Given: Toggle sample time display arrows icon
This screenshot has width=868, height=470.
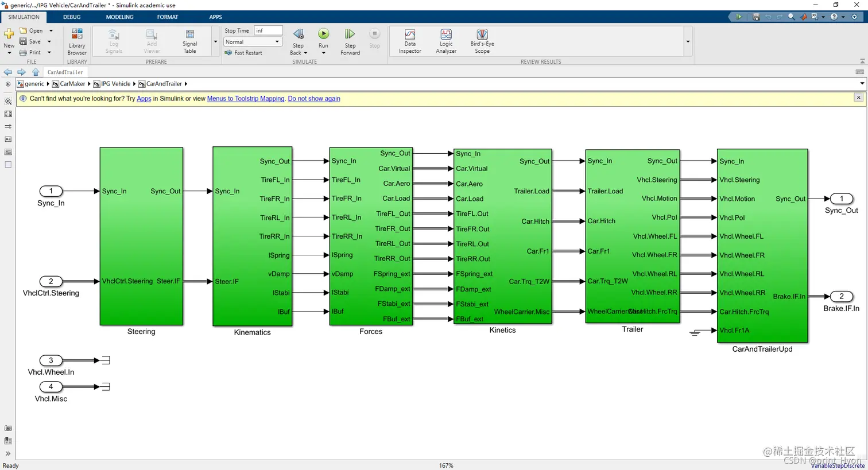Looking at the screenshot, I should tap(8, 126).
